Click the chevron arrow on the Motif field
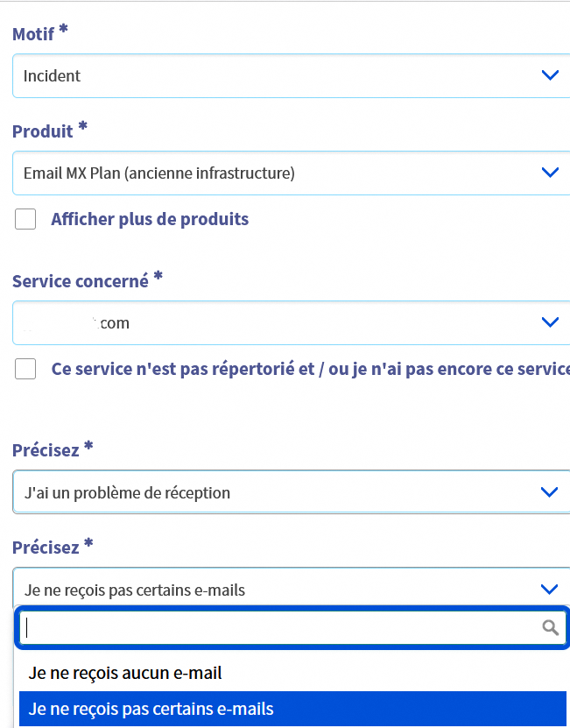This screenshot has height=728, width=570. point(550,75)
